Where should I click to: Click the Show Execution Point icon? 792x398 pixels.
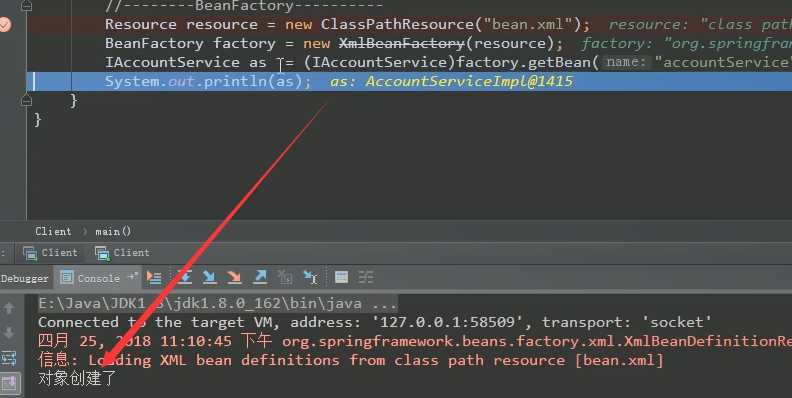(x=154, y=277)
